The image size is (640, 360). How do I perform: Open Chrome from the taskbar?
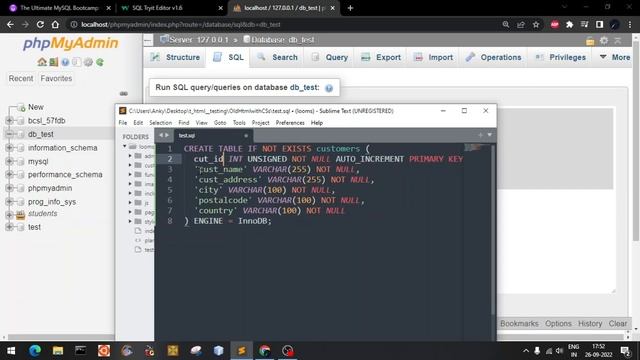tap(264, 351)
